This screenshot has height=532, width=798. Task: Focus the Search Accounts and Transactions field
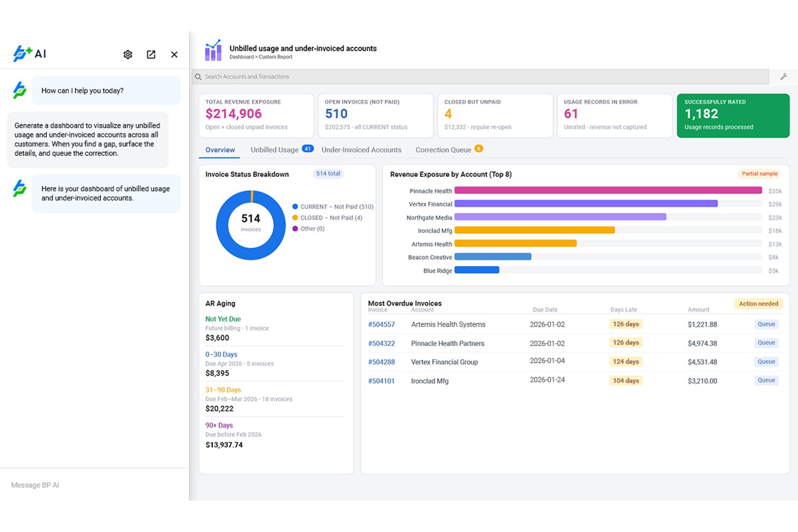pos(480,77)
